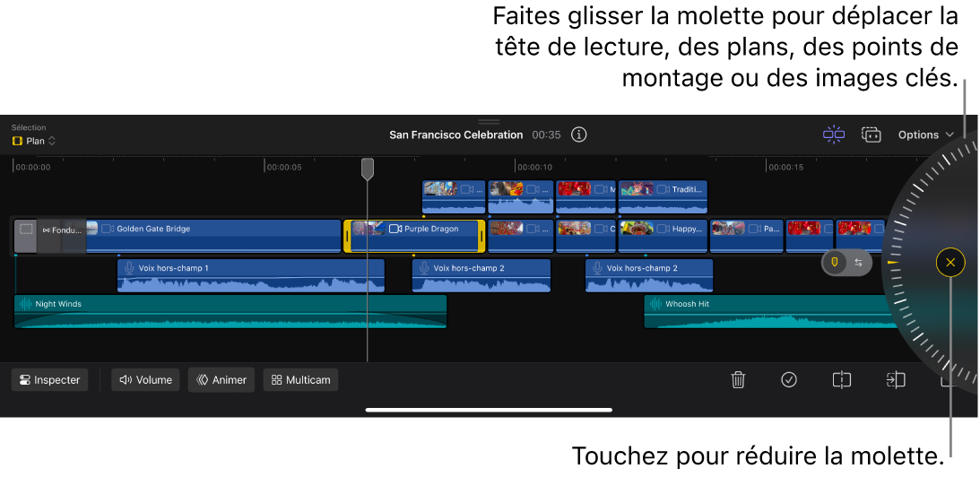Image resolution: width=980 pixels, height=477 pixels.
Task: Tap the gap clip at timeline start
Action: point(26,236)
